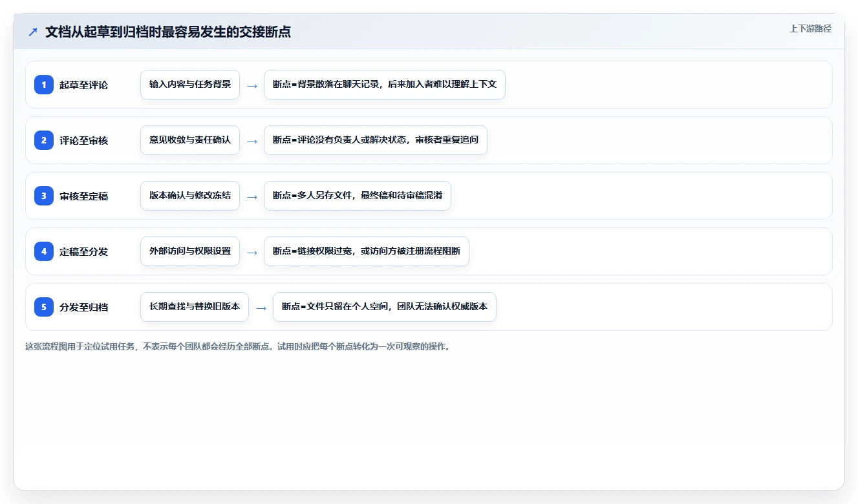858x504 pixels.
Task: Click the 审核至定稿 stage label
Action: (84, 196)
